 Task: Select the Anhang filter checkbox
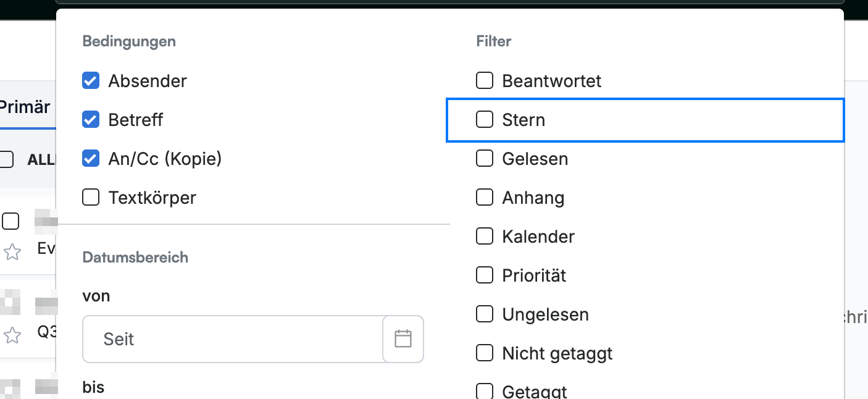pos(485,198)
